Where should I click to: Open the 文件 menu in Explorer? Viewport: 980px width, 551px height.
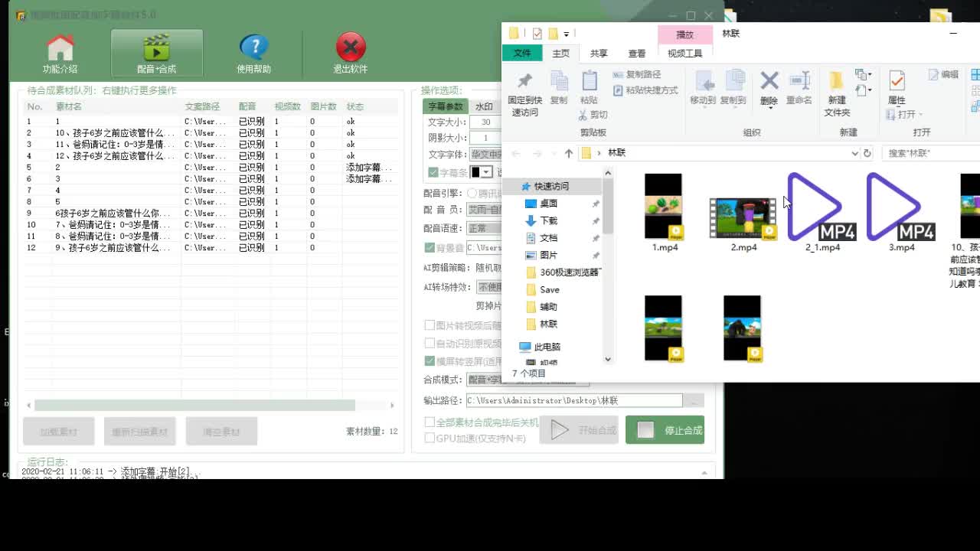[x=522, y=53]
